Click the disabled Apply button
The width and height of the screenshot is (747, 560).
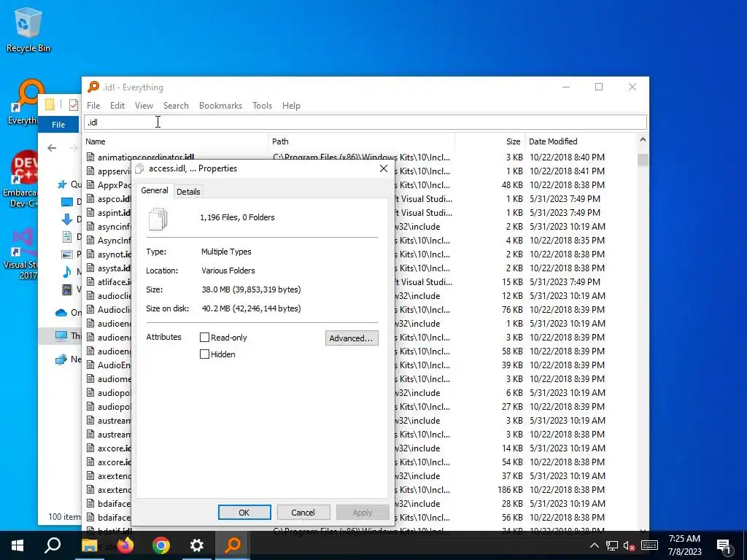coord(363,513)
